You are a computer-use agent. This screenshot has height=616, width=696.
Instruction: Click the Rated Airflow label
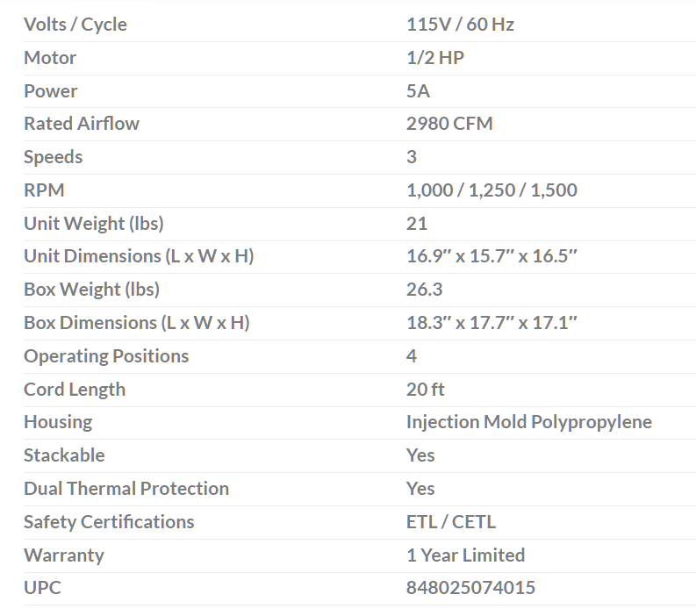[82, 124]
